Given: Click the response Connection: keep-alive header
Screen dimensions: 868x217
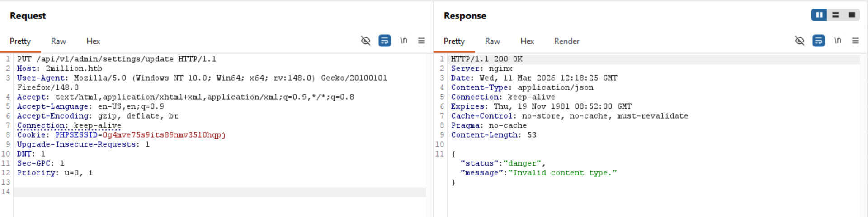Looking at the screenshot, I should 503,97.
